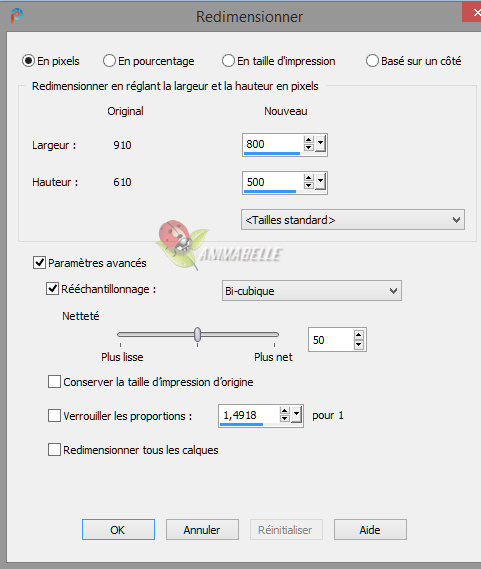481x569 pixels.
Task: Decrease Hauteur value with down arrow
Action: tap(309, 185)
